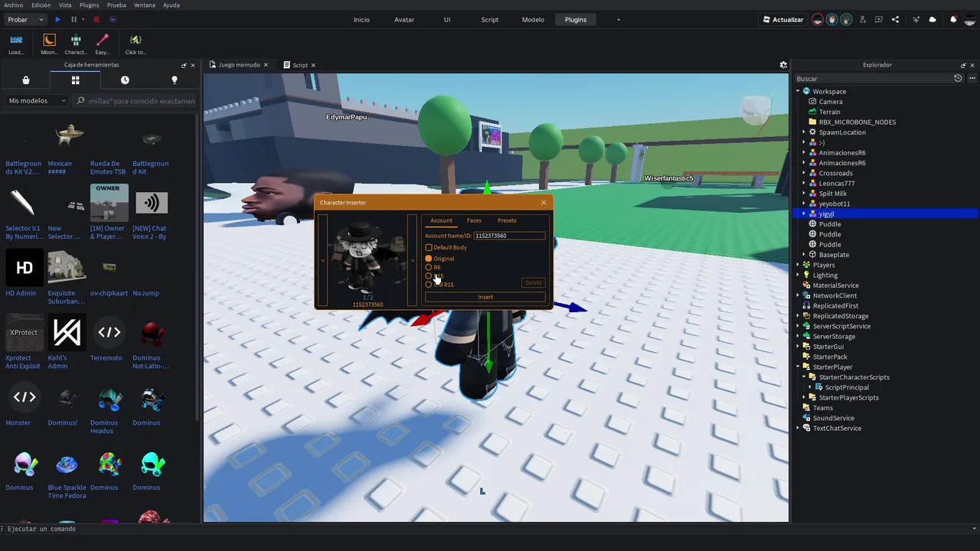Click the Actualizar button
The image size is (980, 551).
(782, 19)
